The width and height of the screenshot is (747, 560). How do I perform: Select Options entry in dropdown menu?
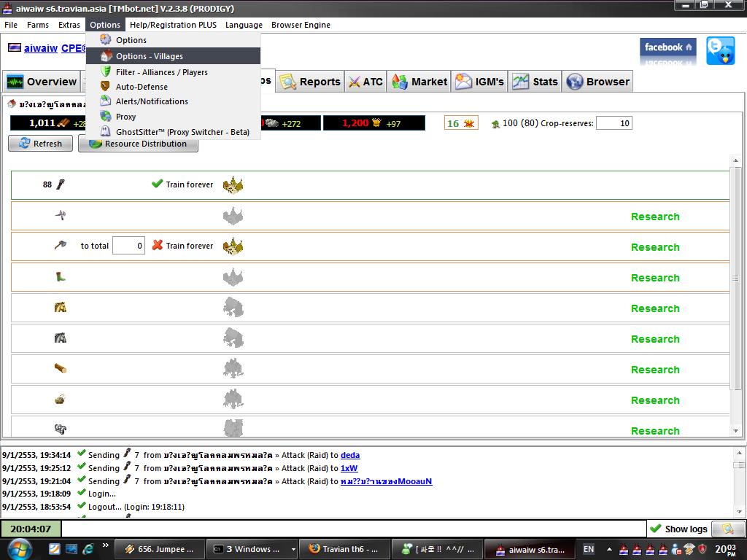pos(174,40)
